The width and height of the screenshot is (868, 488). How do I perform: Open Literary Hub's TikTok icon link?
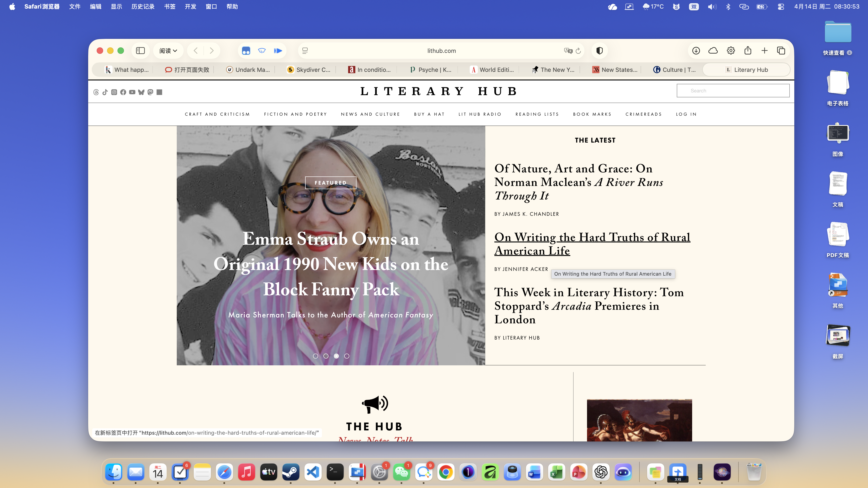coord(105,92)
